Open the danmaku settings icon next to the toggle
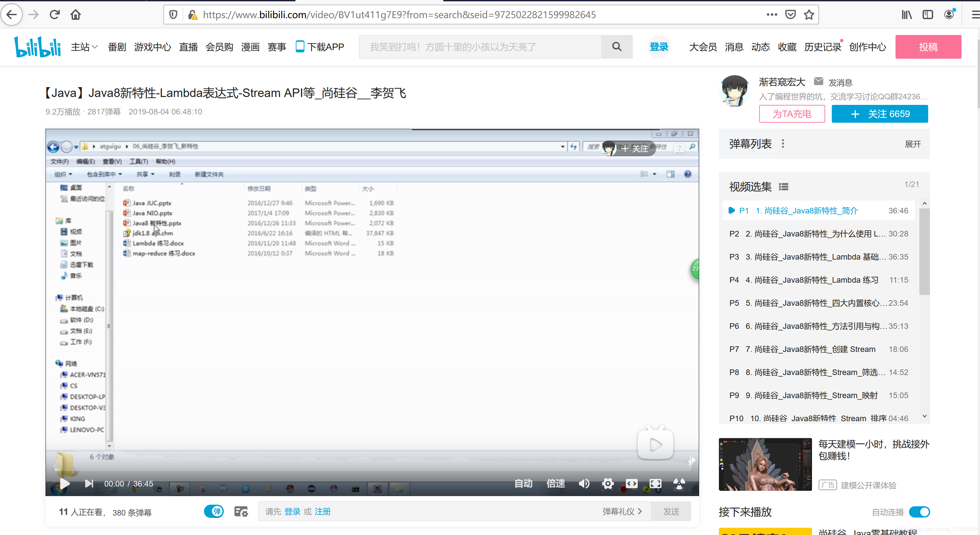 [241, 512]
